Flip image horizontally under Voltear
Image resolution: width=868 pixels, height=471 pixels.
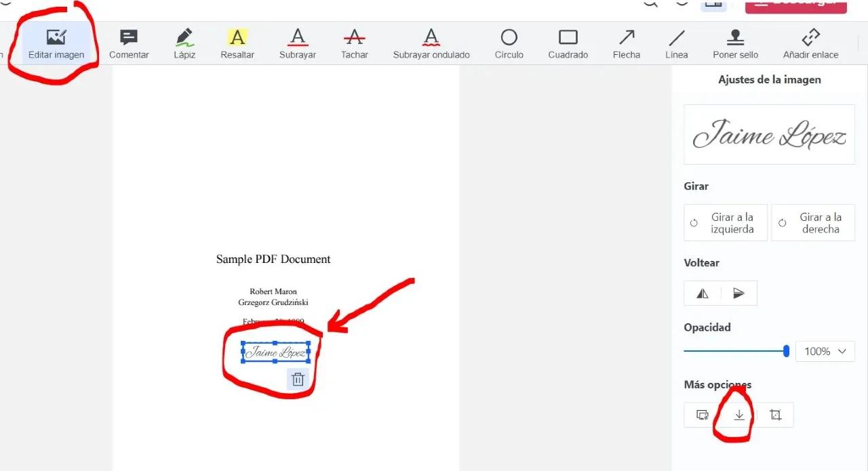pyautogui.click(x=703, y=293)
